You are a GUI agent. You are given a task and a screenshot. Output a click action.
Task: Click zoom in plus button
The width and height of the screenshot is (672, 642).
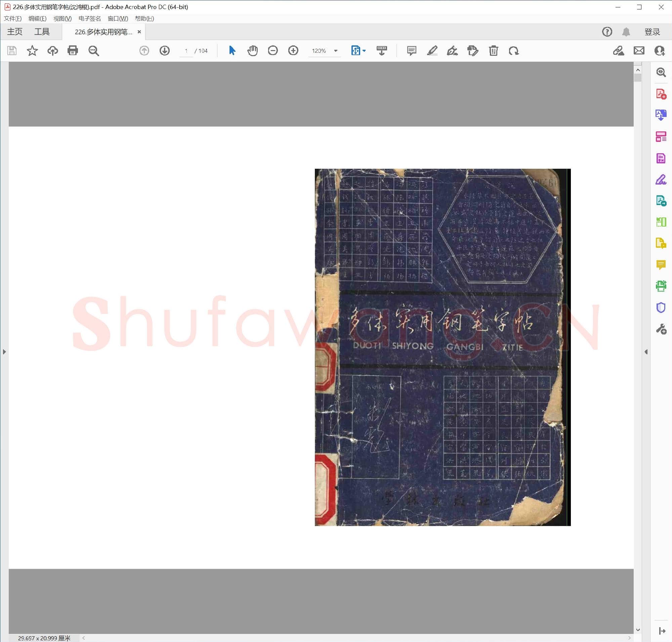tap(293, 51)
